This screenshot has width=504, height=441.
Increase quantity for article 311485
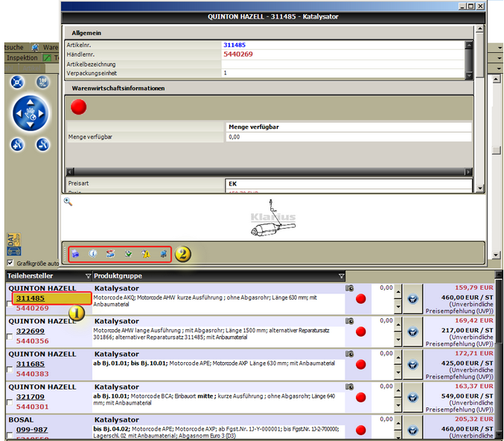[398, 292]
